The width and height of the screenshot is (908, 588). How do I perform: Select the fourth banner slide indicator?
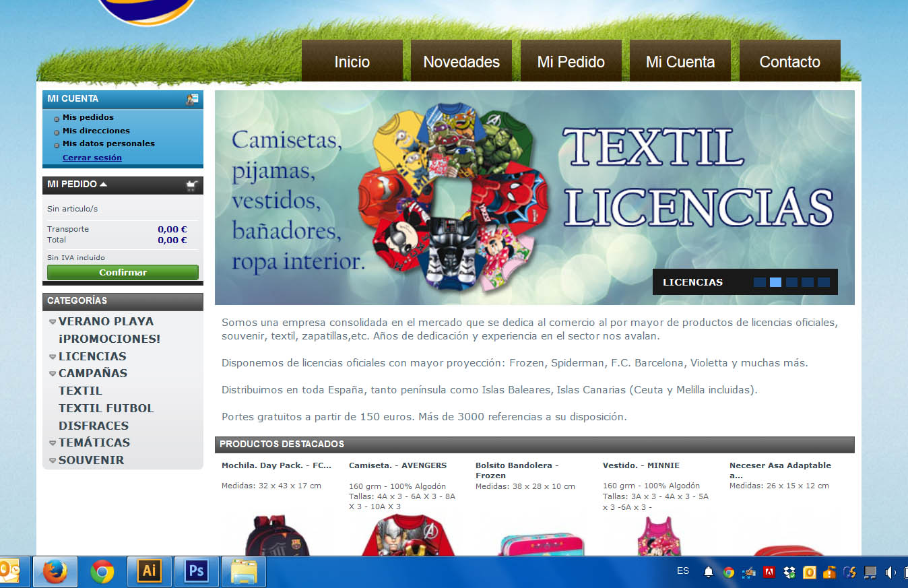coord(808,282)
